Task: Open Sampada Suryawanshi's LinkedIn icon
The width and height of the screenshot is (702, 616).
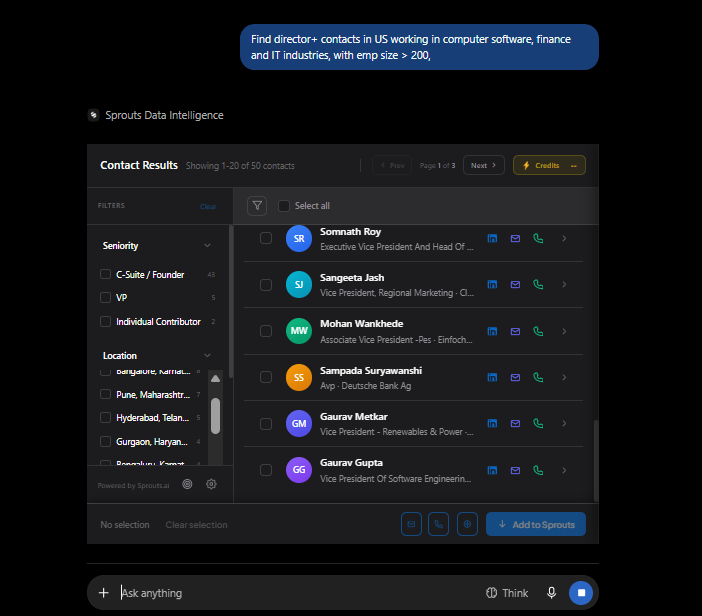Action: [x=492, y=377]
